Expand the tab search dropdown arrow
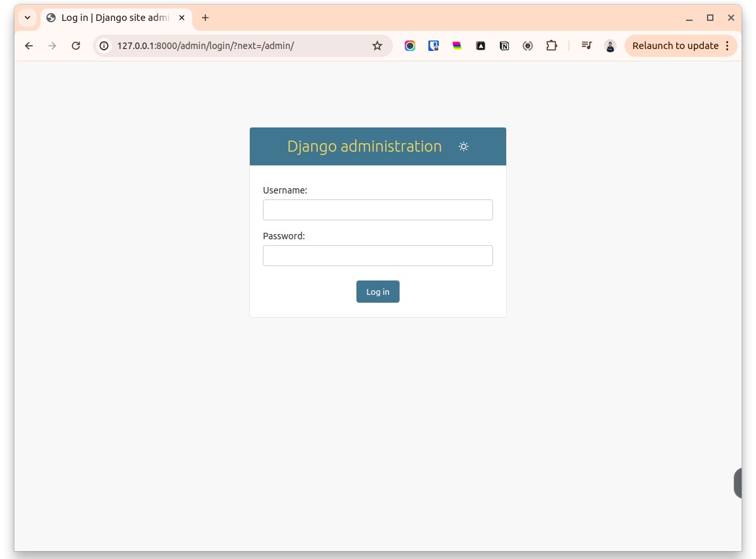This screenshot has height=559, width=756. (x=27, y=18)
